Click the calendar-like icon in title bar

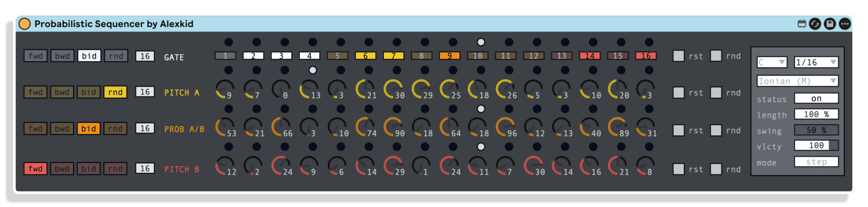click(x=802, y=24)
